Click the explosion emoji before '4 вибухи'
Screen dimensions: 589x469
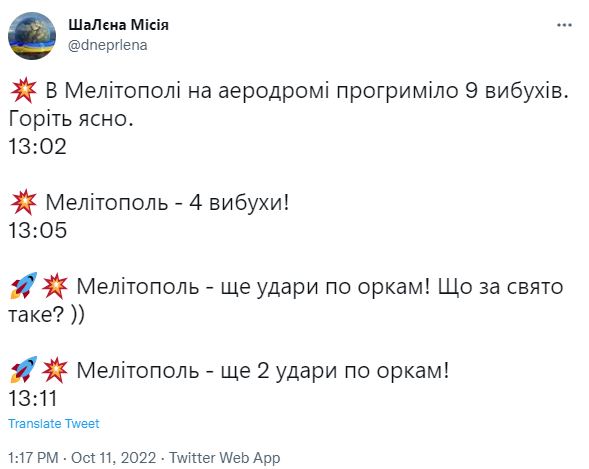(x=23, y=202)
